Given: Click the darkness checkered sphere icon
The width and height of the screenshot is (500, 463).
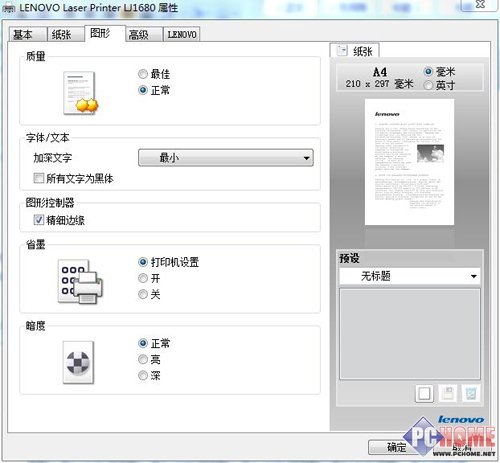Looking at the screenshot, I should coord(78,362).
